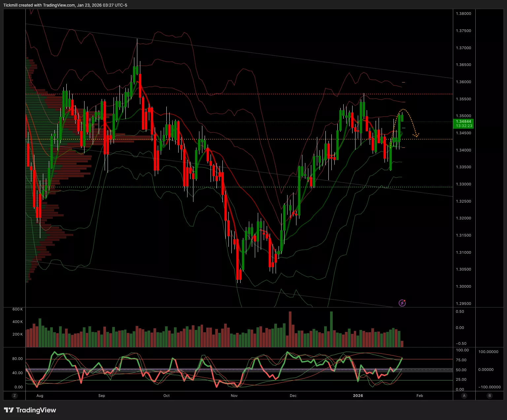Click the 1.38000 price scale label
This screenshot has width=507, height=420.
[x=463, y=14]
